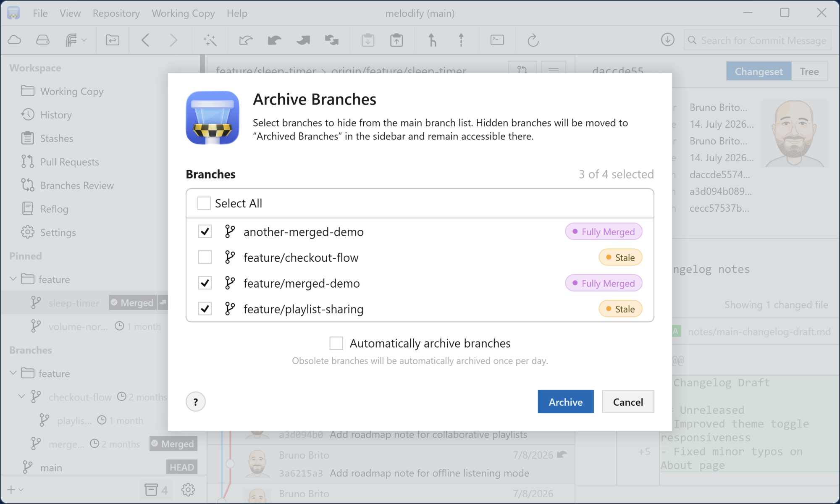Click the Sync toolbar icon

coord(332,40)
